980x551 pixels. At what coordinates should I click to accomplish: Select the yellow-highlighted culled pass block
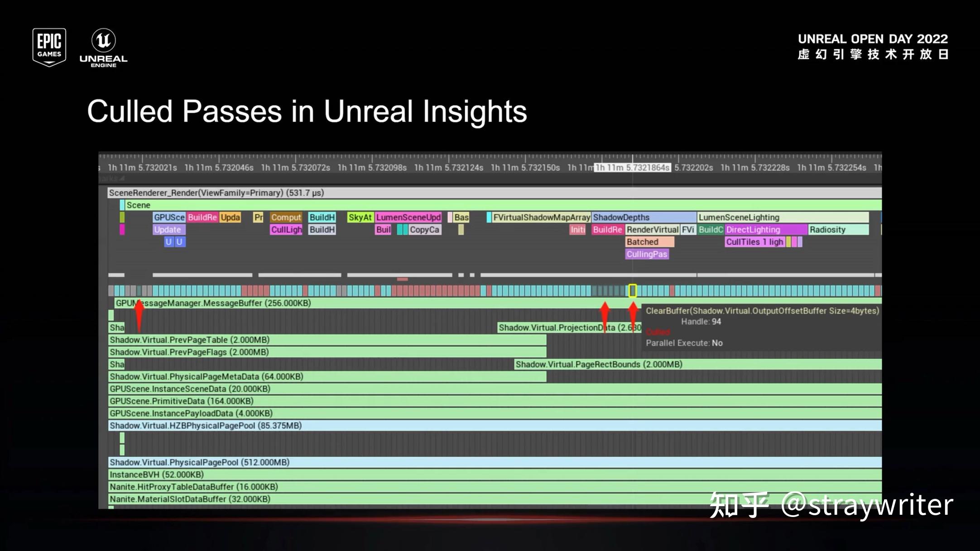pos(632,290)
